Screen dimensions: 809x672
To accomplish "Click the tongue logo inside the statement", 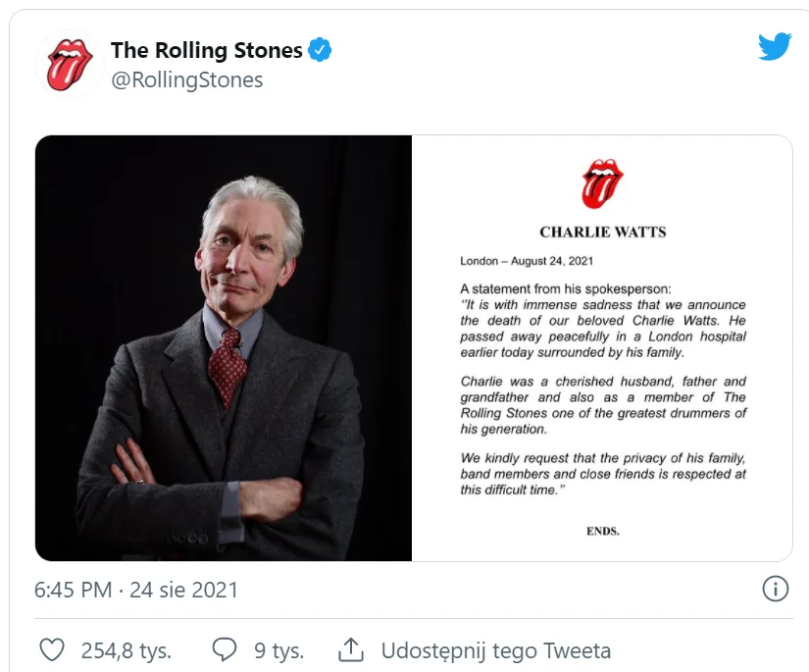I will pyautogui.click(x=602, y=184).
